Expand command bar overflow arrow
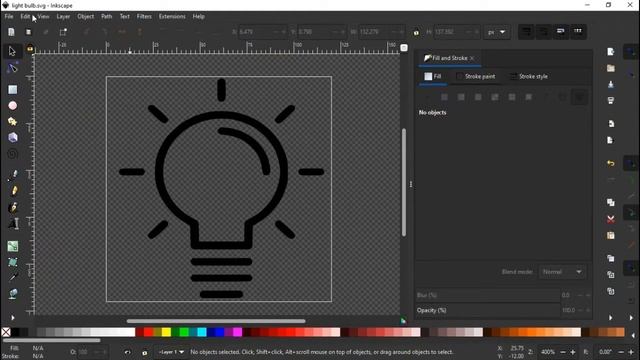The image size is (640, 360). [x=611, y=318]
